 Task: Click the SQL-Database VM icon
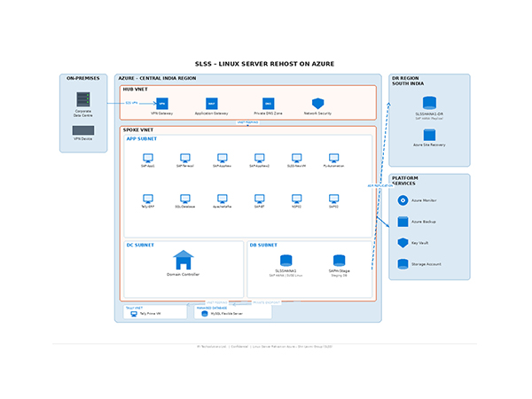(185, 199)
